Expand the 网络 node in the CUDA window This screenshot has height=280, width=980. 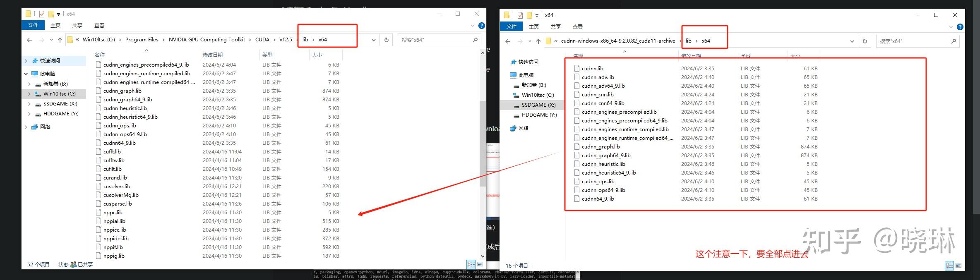tap(26, 127)
